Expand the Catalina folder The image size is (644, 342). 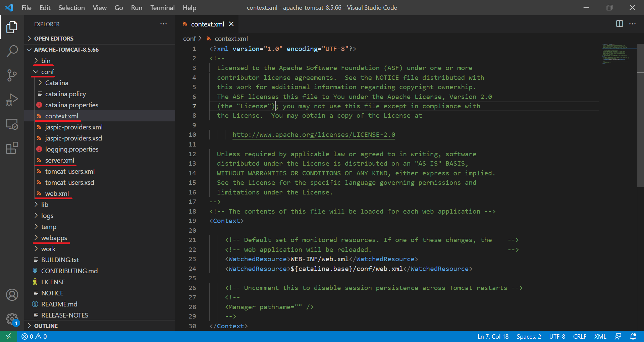pos(57,83)
